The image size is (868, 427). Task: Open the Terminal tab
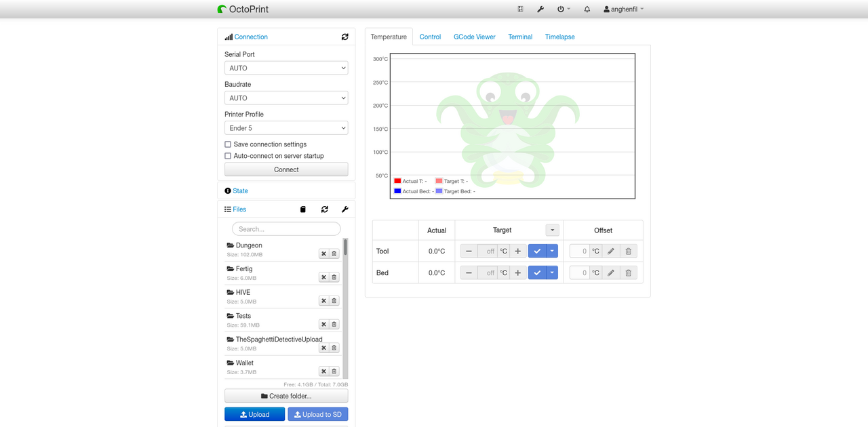pos(520,37)
